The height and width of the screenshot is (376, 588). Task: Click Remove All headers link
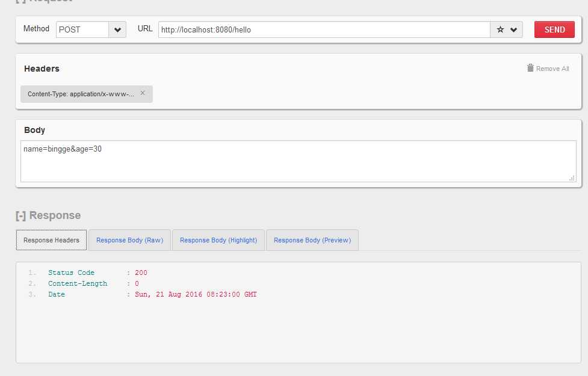[552, 69]
